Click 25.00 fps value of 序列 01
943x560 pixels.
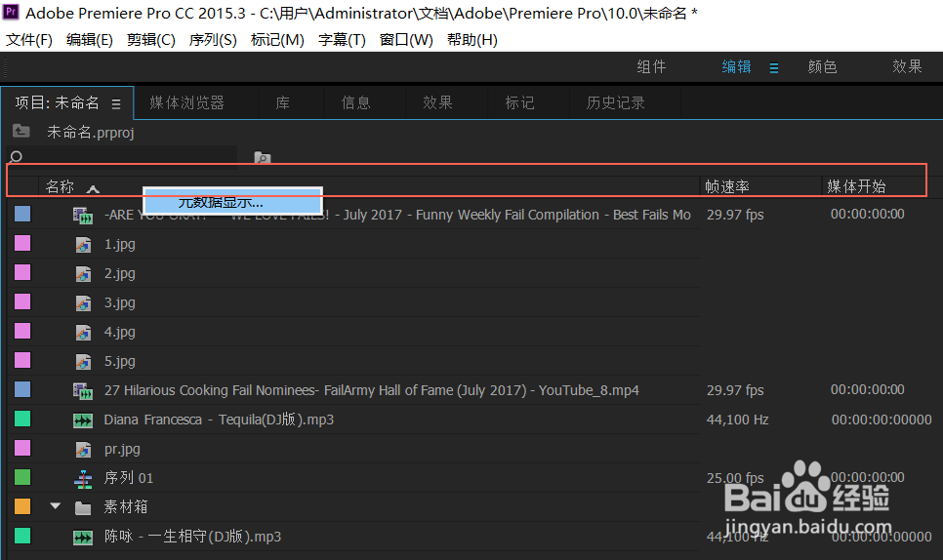[735, 478]
